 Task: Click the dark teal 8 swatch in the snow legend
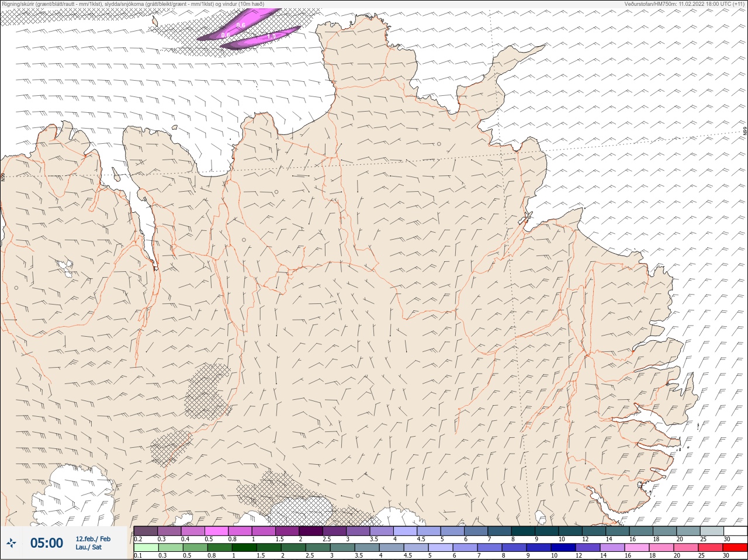click(x=524, y=531)
